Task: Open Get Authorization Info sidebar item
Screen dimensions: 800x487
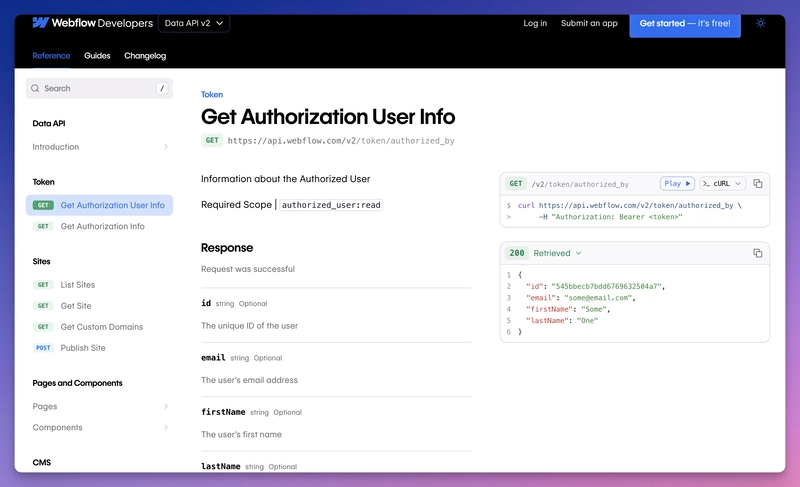Action: tap(99, 226)
